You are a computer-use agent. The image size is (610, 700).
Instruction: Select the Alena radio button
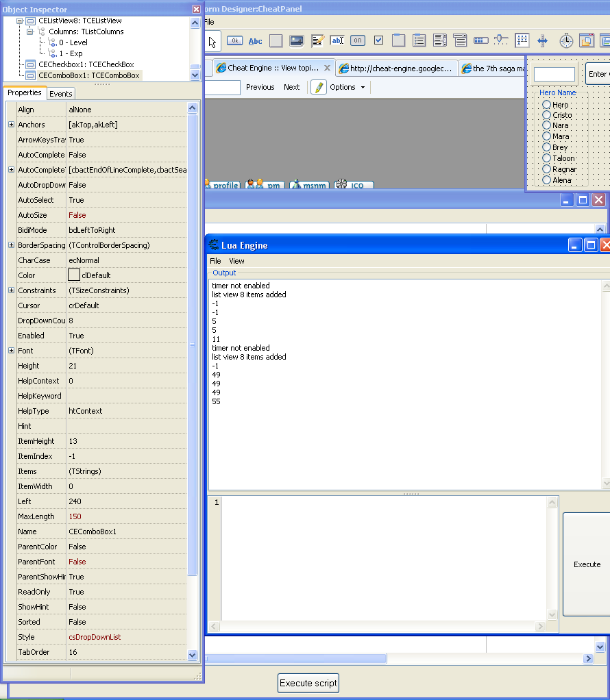coord(547,180)
